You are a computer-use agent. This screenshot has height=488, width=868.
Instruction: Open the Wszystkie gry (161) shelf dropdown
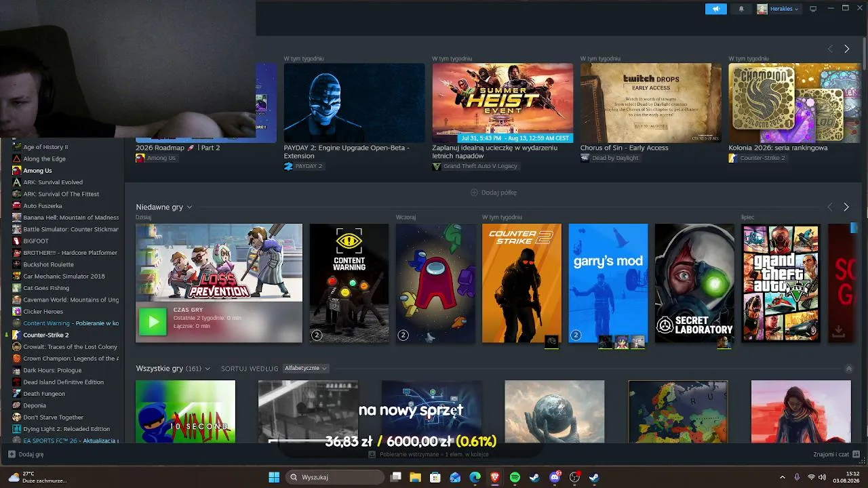pyautogui.click(x=208, y=369)
